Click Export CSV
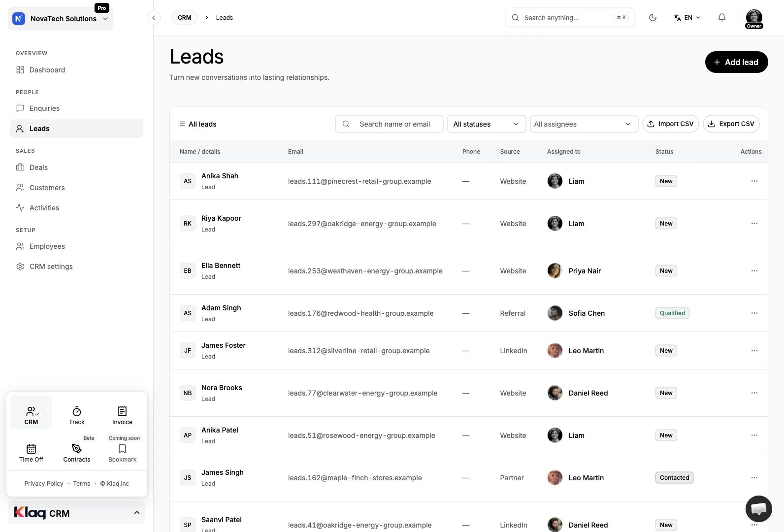Viewport: 784px width, 532px height. (731, 124)
